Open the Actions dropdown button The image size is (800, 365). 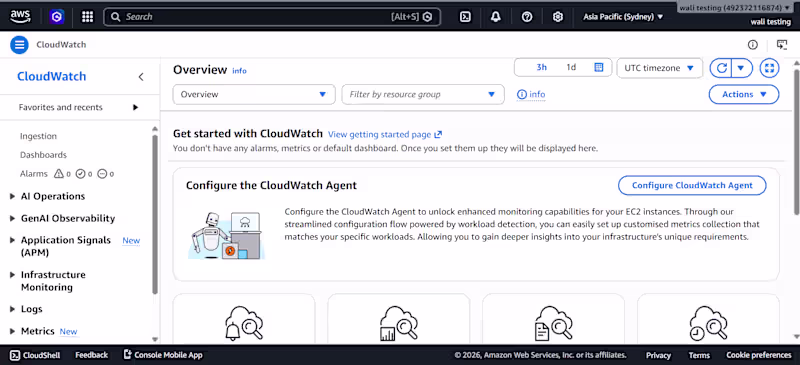click(x=744, y=94)
